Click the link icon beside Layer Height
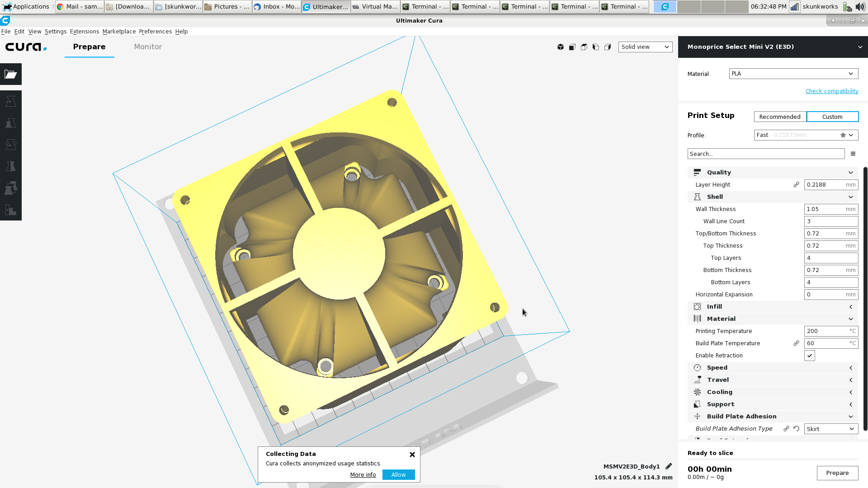Viewport: 868px width, 488px height. point(796,185)
